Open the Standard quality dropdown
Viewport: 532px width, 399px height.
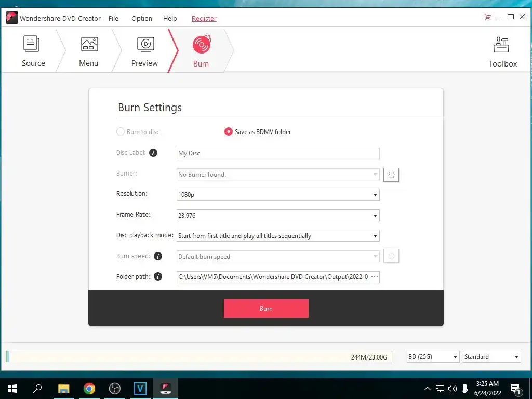491,356
